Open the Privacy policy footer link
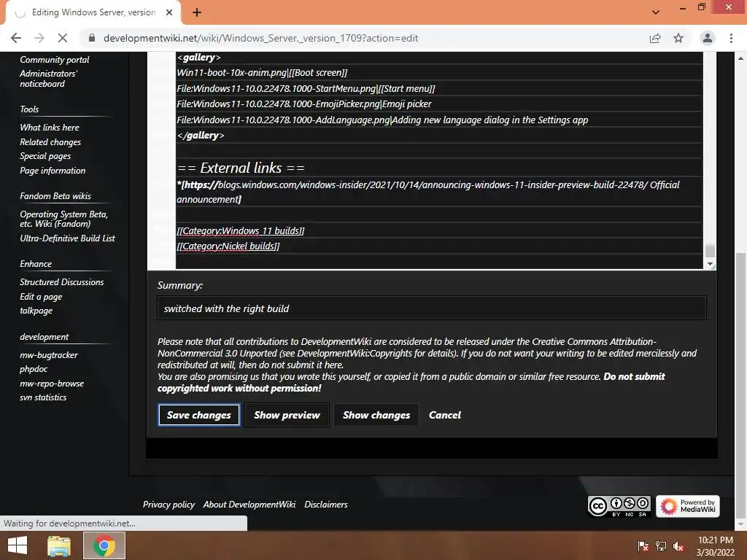The image size is (747, 560). point(169,505)
